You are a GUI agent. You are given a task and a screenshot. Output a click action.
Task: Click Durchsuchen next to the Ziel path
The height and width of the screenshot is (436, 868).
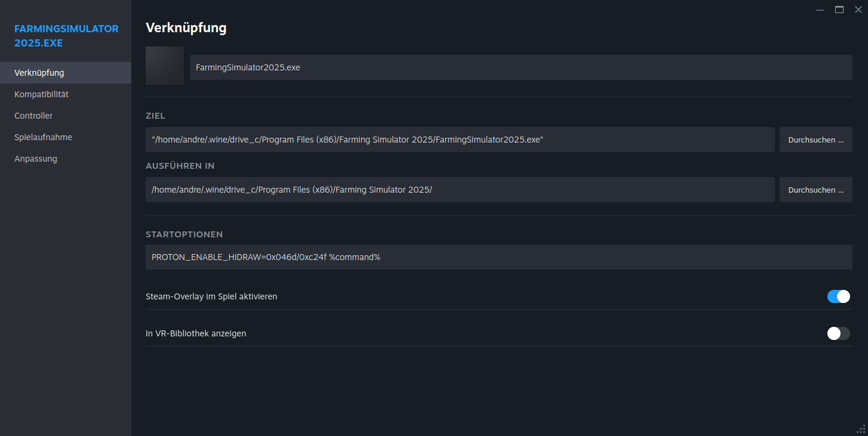pos(815,140)
